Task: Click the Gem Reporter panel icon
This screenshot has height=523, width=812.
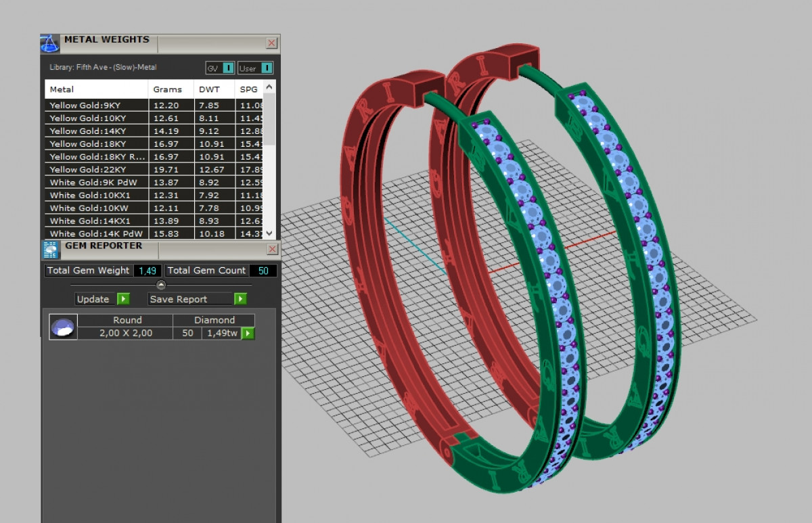Action: tap(51, 250)
